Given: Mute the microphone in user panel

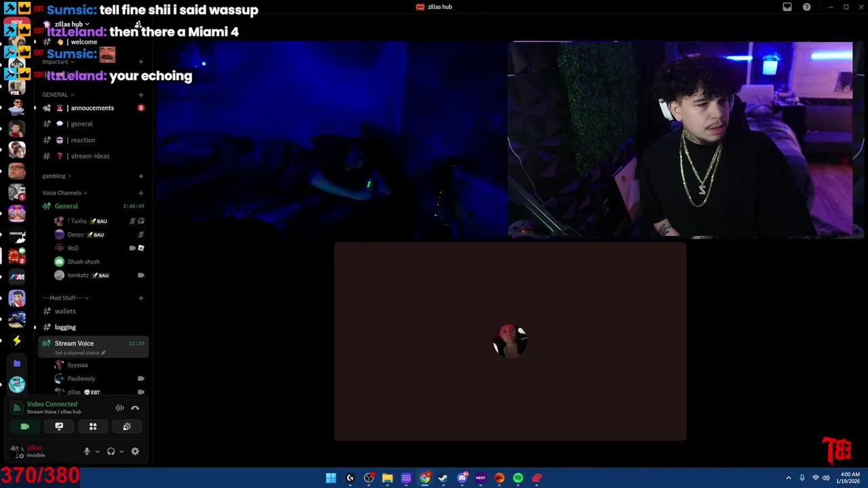Looking at the screenshot, I should (x=87, y=451).
